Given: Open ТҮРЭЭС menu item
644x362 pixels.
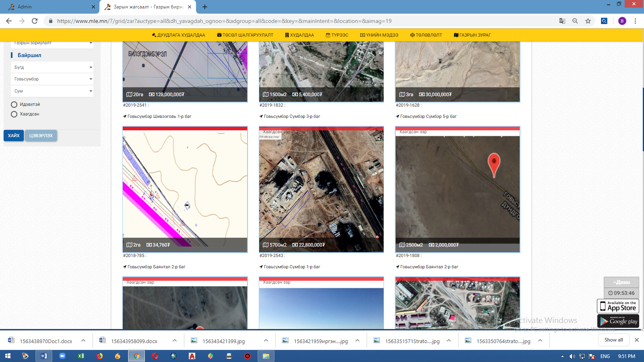Looking at the screenshot, I should click(337, 35).
